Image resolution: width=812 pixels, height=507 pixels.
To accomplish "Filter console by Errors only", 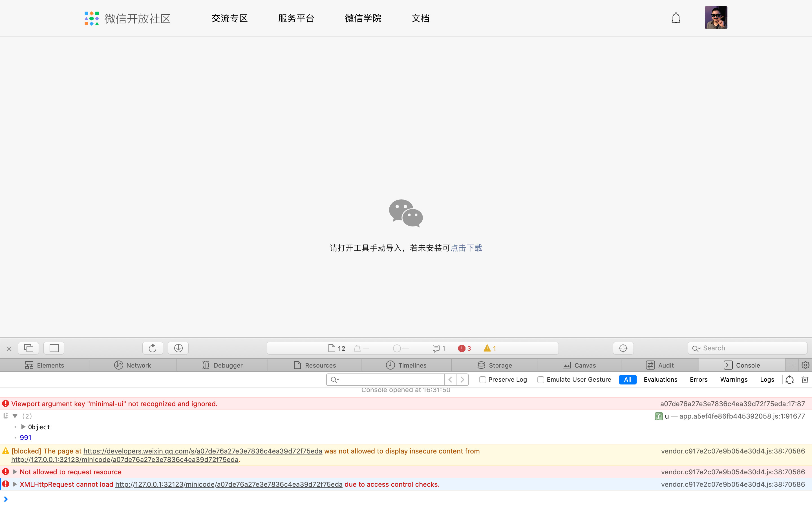I will pyautogui.click(x=698, y=380).
